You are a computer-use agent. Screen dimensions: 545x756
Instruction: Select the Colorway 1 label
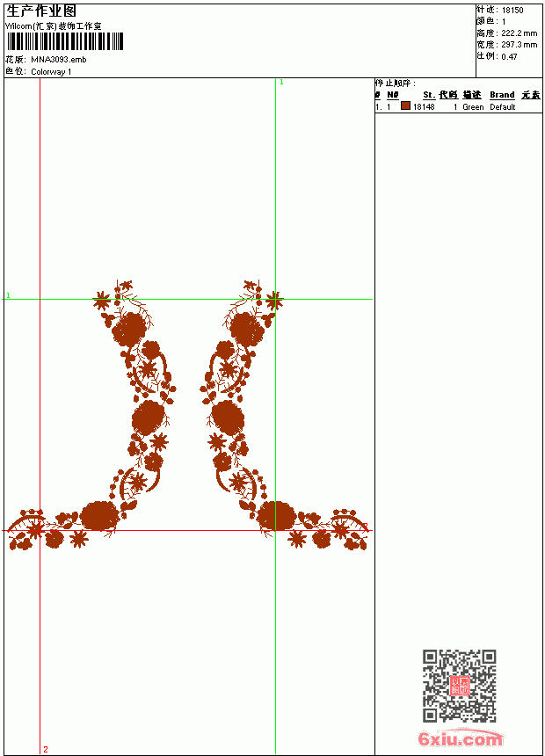(x=51, y=72)
